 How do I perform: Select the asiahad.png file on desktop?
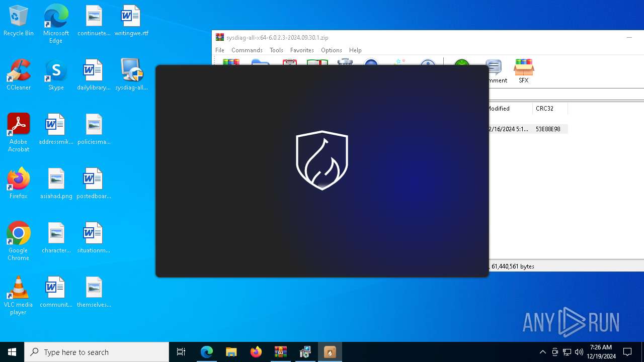[x=56, y=184]
